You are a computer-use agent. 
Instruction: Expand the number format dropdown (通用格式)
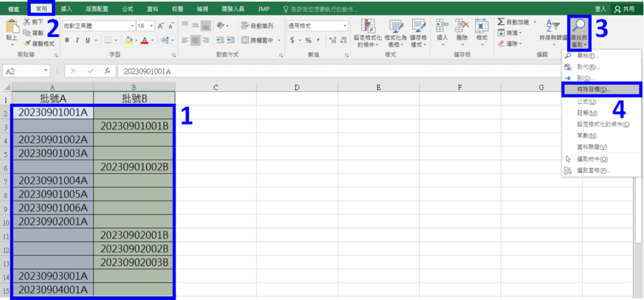click(x=345, y=26)
